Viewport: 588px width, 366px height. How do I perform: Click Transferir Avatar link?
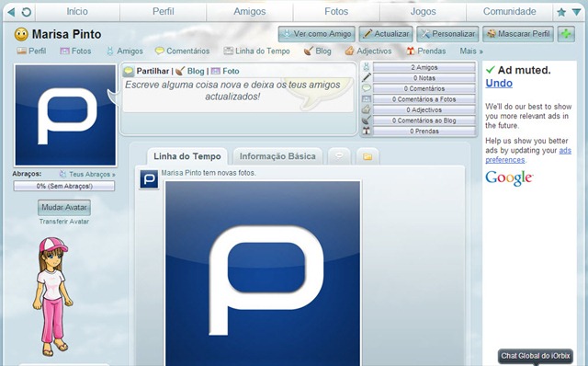pyautogui.click(x=64, y=222)
